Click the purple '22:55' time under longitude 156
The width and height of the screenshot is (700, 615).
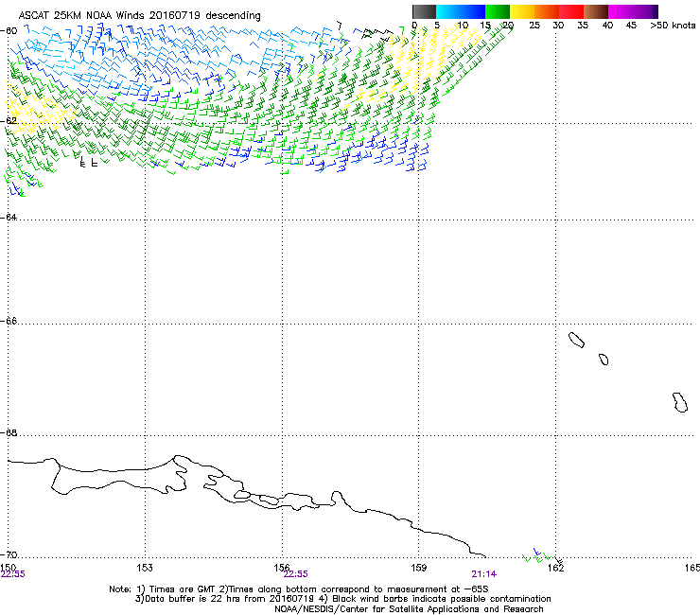(x=295, y=574)
